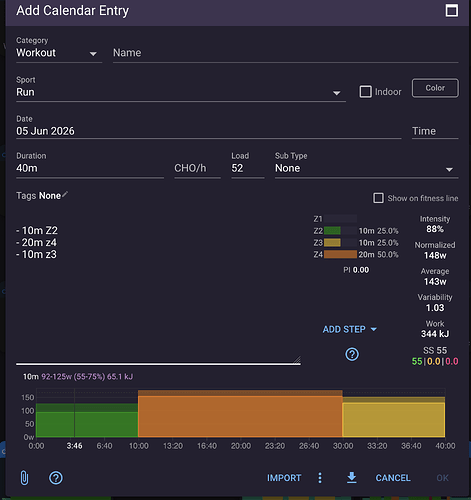Open the three-dot more options menu
Viewport: 471px width, 500px height.
pyautogui.click(x=320, y=478)
